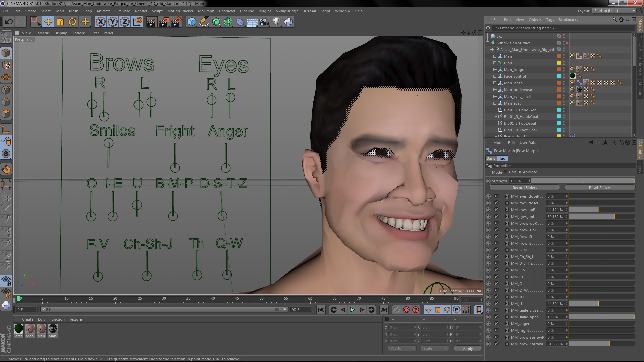Screen dimensions: 644x362
Task: Click the Undo arrow icon
Action: pos(9,22)
